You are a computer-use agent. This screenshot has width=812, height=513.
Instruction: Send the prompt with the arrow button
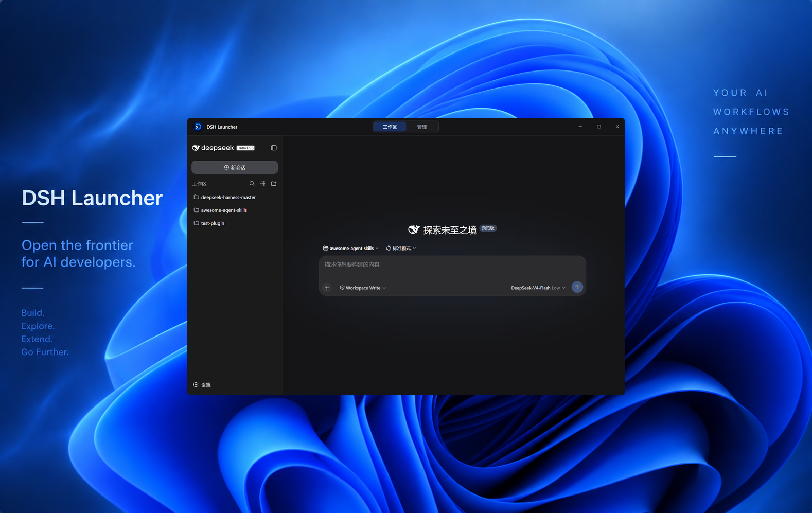577,287
